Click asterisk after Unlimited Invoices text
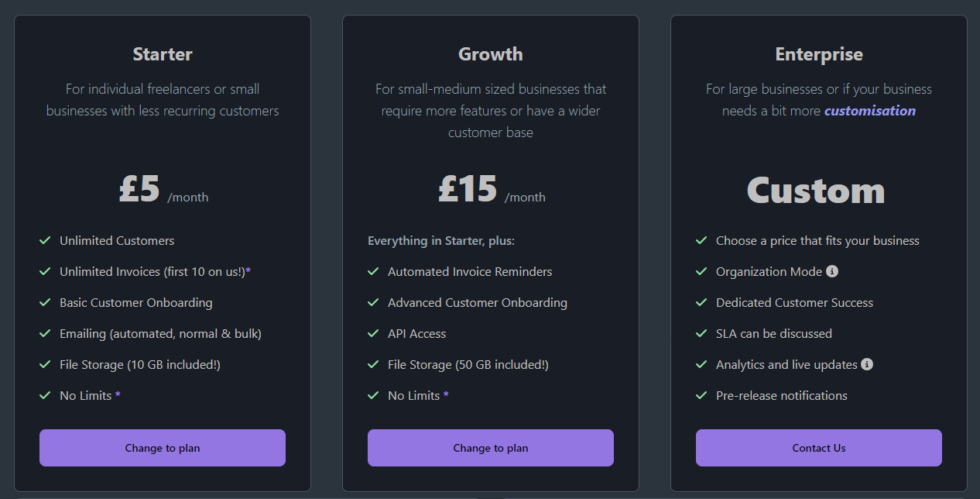The width and height of the screenshot is (980, 499). (x=248, y=271)
